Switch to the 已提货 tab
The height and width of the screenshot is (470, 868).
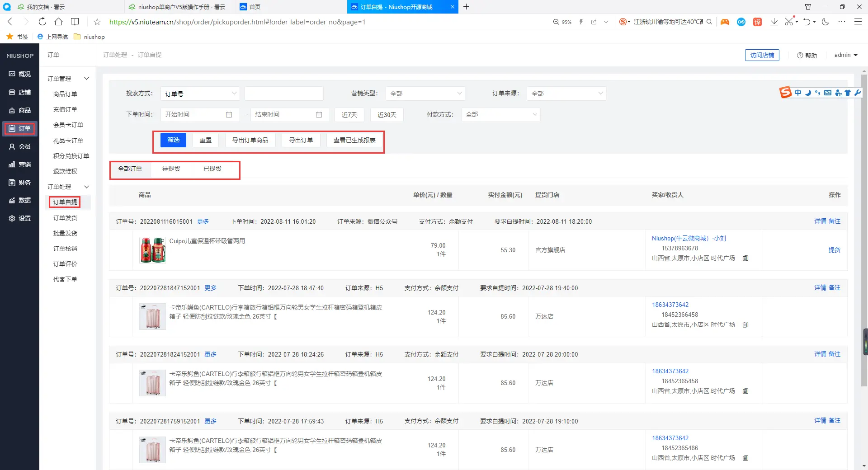click(212, 169)
